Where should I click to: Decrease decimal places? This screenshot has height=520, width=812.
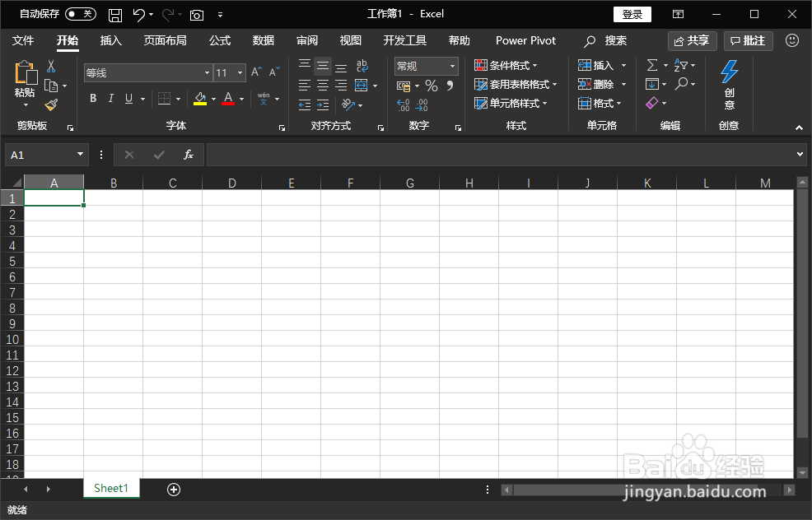tap(422, 105)
